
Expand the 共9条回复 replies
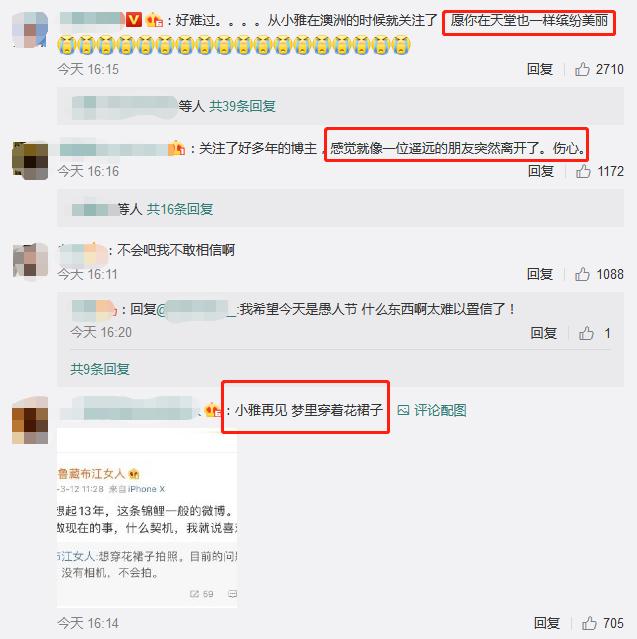[x=100, y=369]
